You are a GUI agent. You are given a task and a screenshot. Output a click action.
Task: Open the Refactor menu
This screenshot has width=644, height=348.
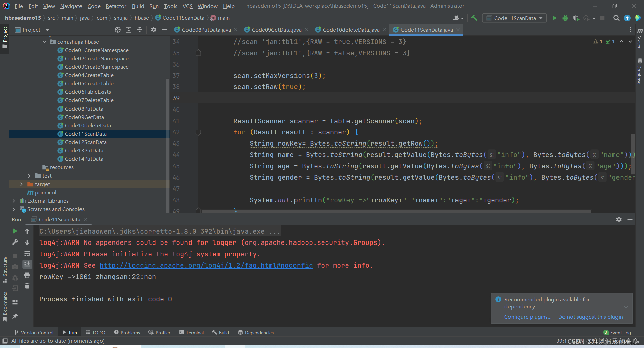pyautogui.click(x=116, y=6)
